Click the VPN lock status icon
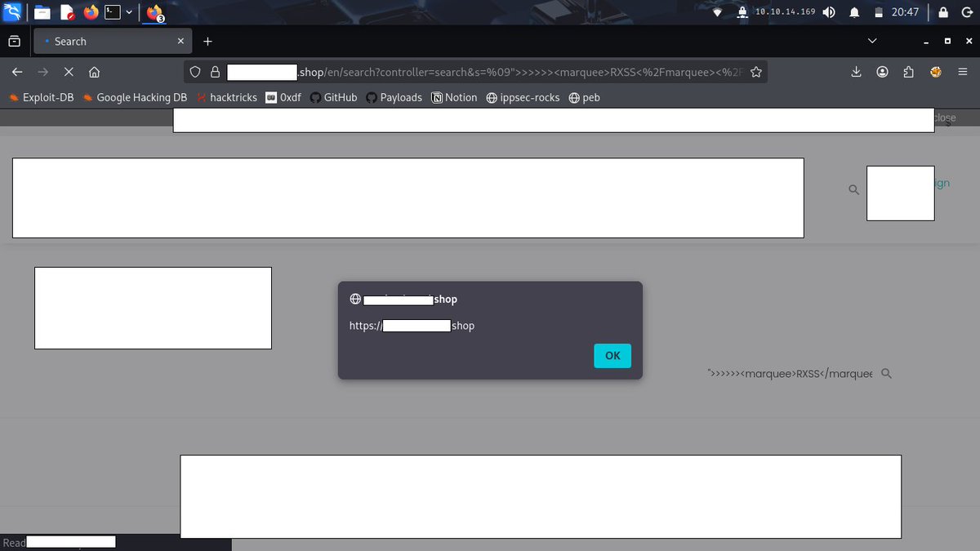Viewport: 980px width, 551px height. click(742, 12)
